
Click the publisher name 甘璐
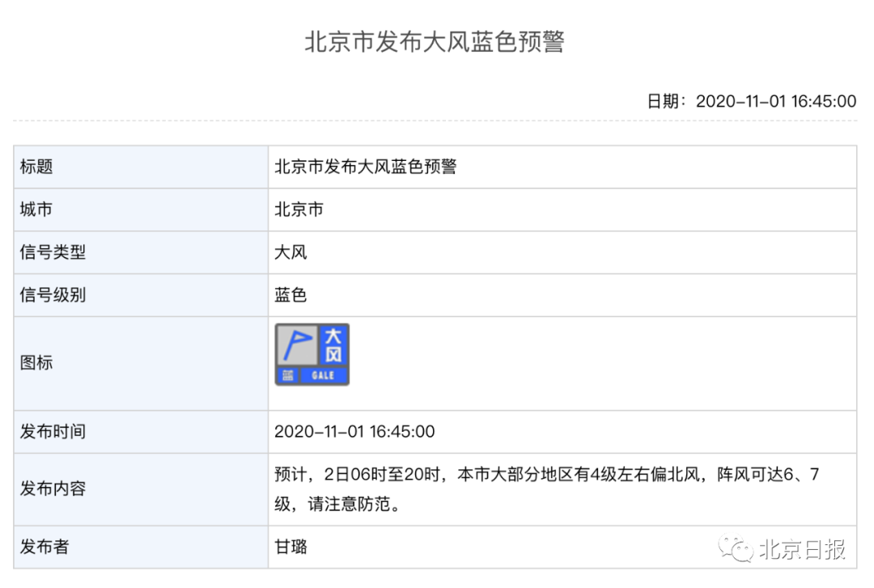[x=291, y=548]
